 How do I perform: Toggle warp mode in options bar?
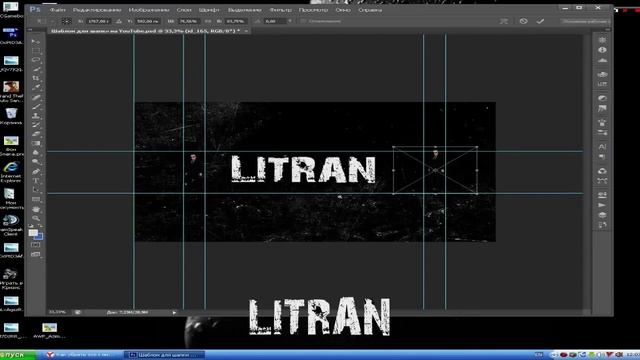[x=504, y=21]
